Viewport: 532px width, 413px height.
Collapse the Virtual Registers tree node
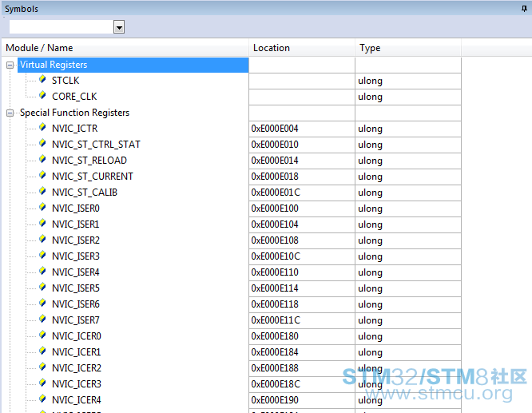[10, 65]
